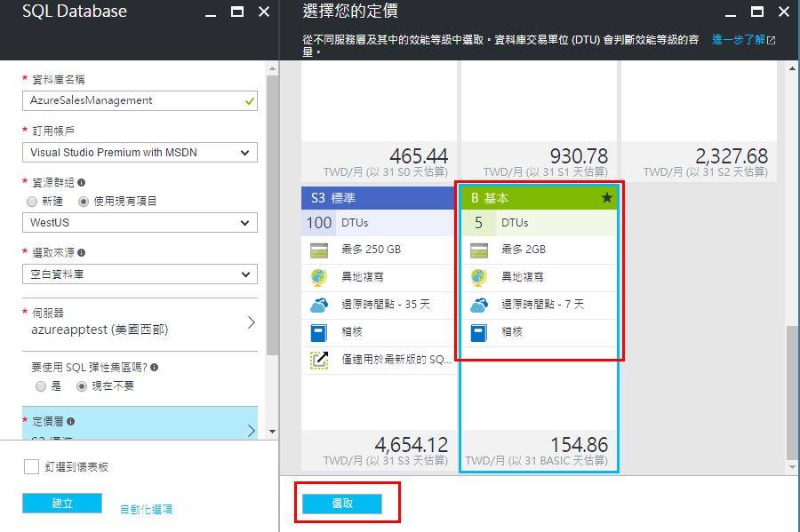The width and height of the screenshot is (800, 532).
Task: Click auditing book icon in S3 card
Action: [319, 333]
